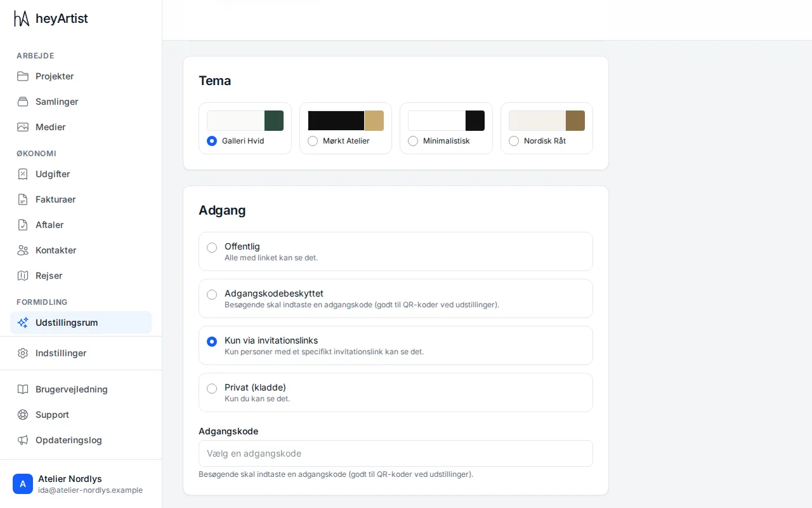View the Opdateringslog
Screen dimensions: 812x508
pos(81,440)
